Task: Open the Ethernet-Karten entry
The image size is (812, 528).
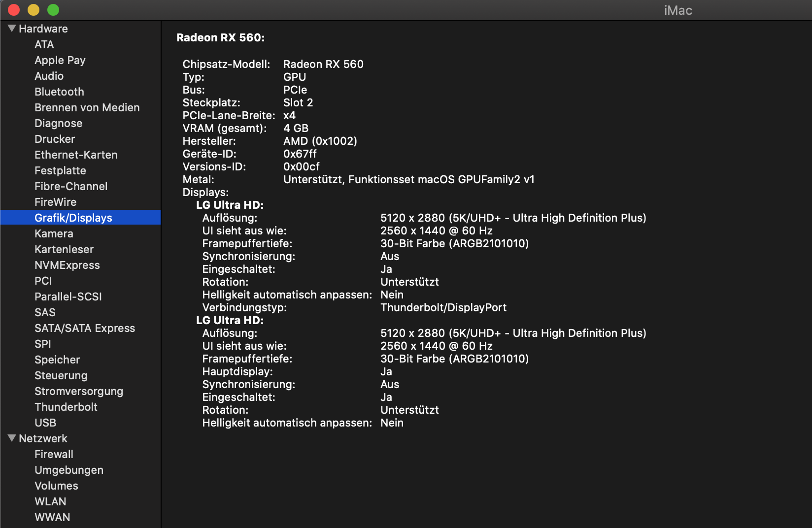Action: (x=76, y=155)
